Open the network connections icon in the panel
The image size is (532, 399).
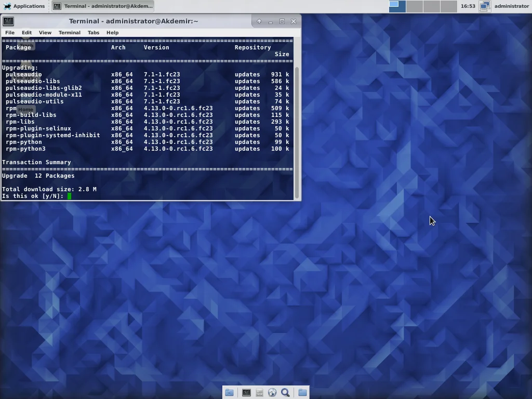click(485, 6)
